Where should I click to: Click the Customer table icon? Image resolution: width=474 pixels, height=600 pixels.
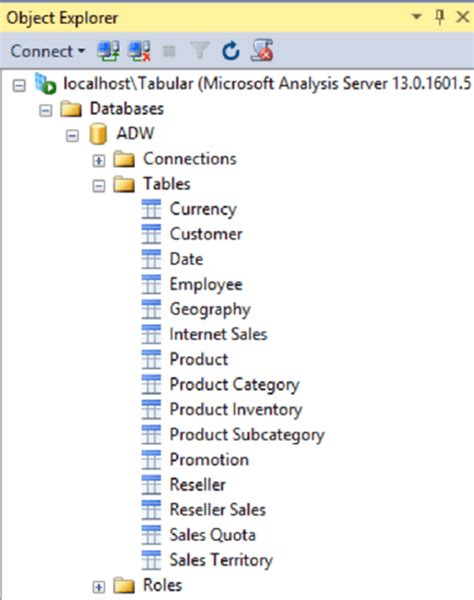(x=151, y=234)
